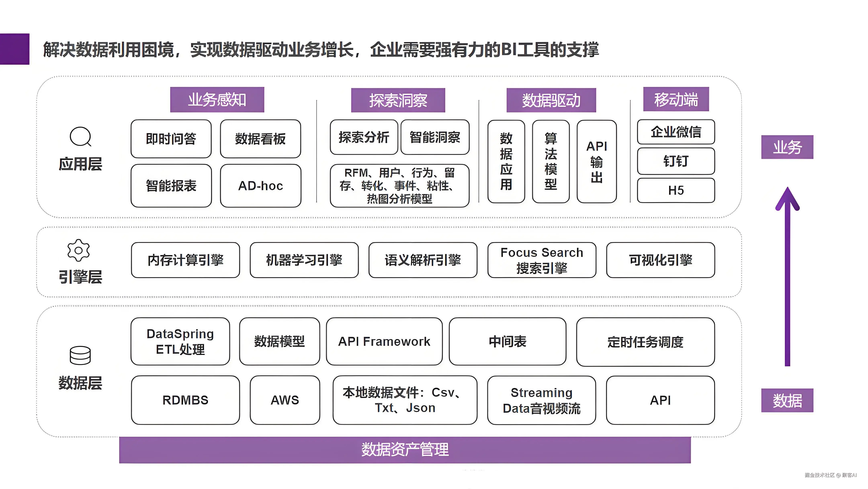Click the 语义解析引擎 box
Viewport: 868px width, 489px height.
pyautogui.click(x=423, y=260)
